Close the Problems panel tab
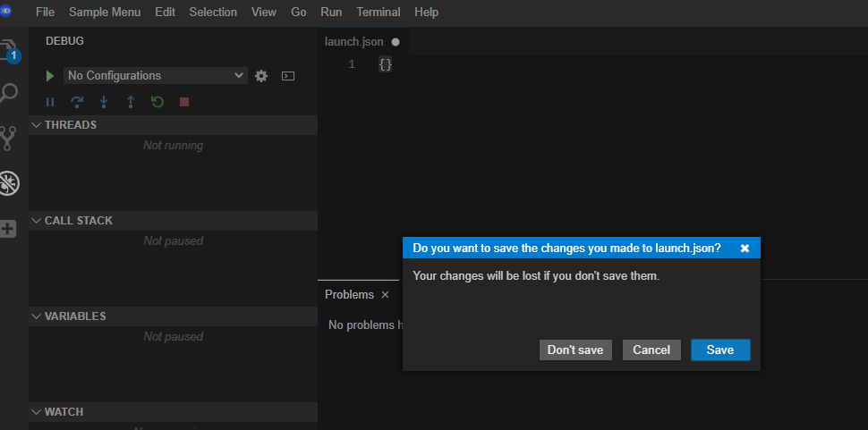The height and width of the screenshot is (430, 868). pos(386,295)
